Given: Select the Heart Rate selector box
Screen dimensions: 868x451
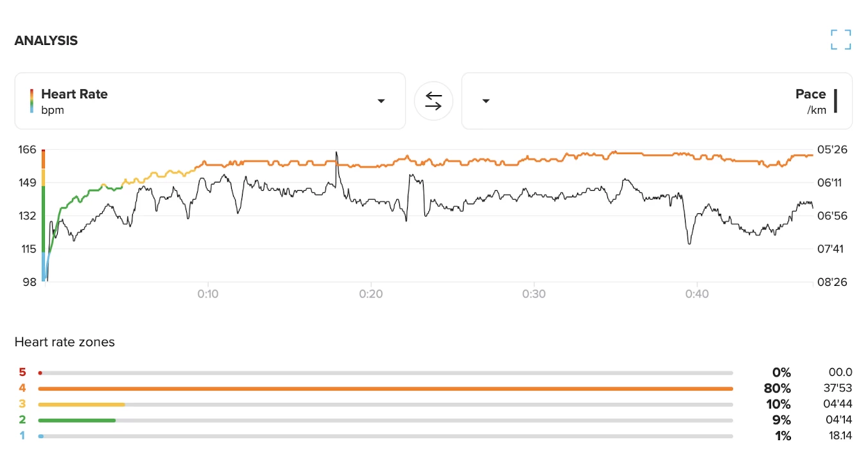Looking at the screenshot, I should tap(210, 101).
